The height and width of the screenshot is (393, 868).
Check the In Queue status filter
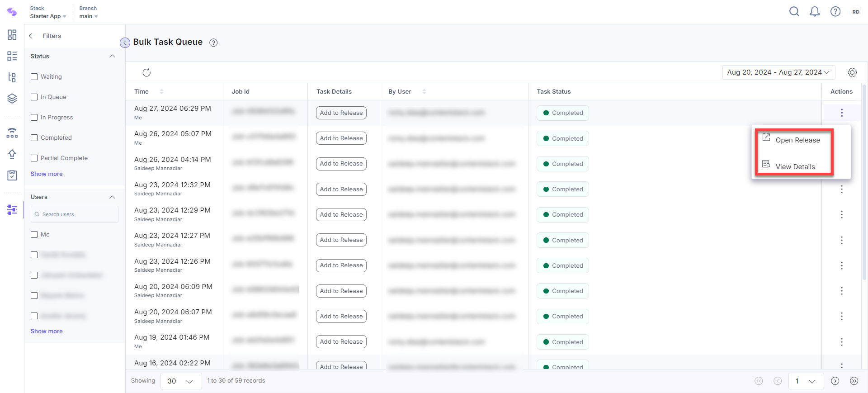34,97
